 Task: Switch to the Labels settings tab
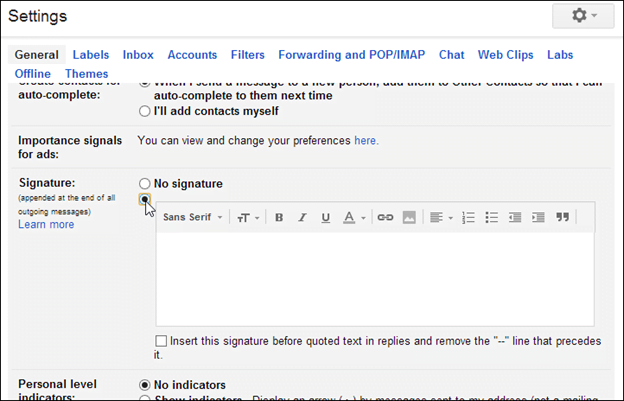91,55
